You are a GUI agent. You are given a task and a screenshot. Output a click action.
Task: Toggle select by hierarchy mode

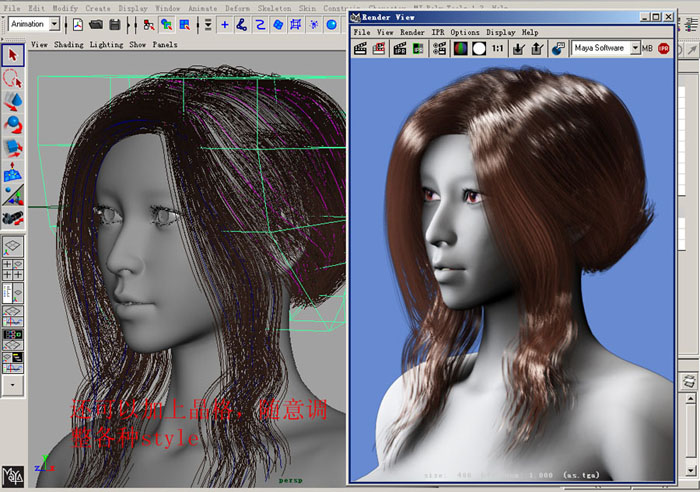point(149,25)
